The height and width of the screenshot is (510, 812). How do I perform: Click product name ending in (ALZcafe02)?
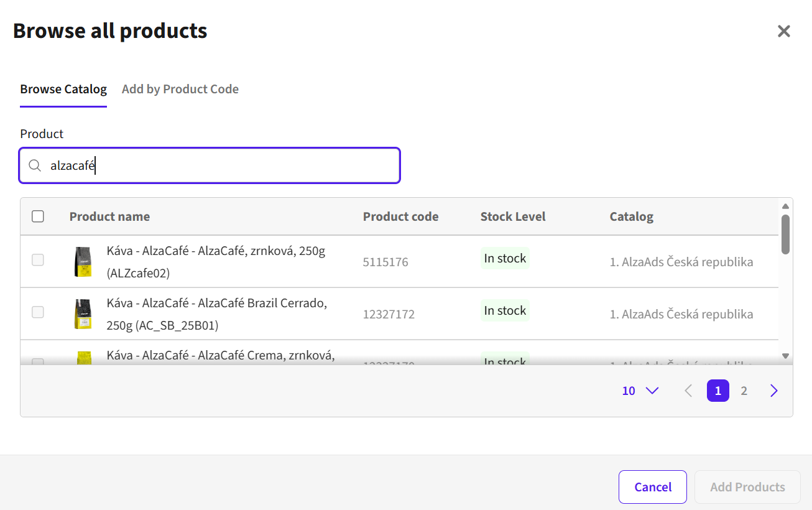[216, 262]
